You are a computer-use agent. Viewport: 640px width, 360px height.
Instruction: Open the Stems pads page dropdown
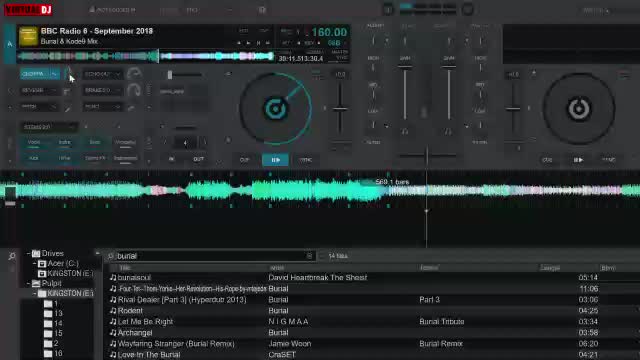click(x=49, y=127)
